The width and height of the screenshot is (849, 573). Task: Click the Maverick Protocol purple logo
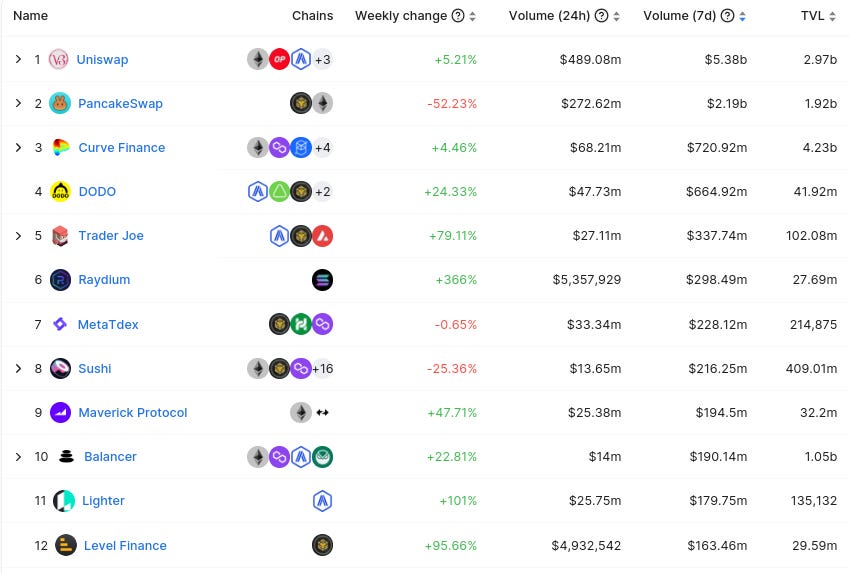pos(60,413)
